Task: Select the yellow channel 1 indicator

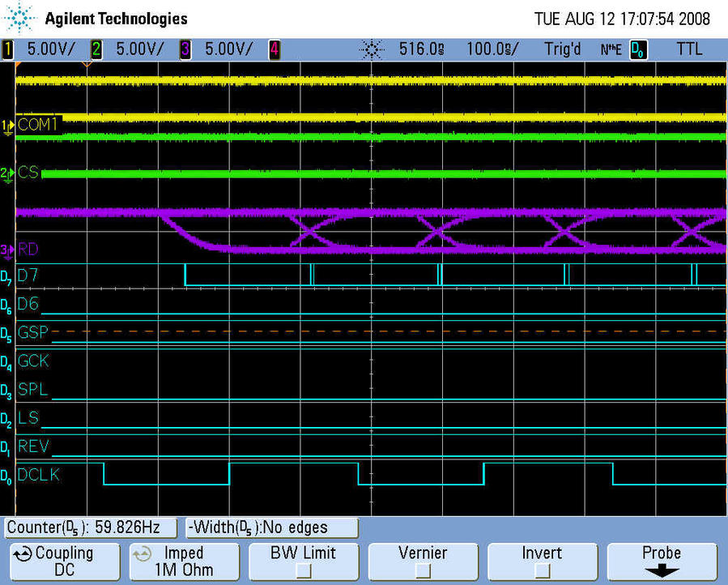Action: (x=9, y=49)
